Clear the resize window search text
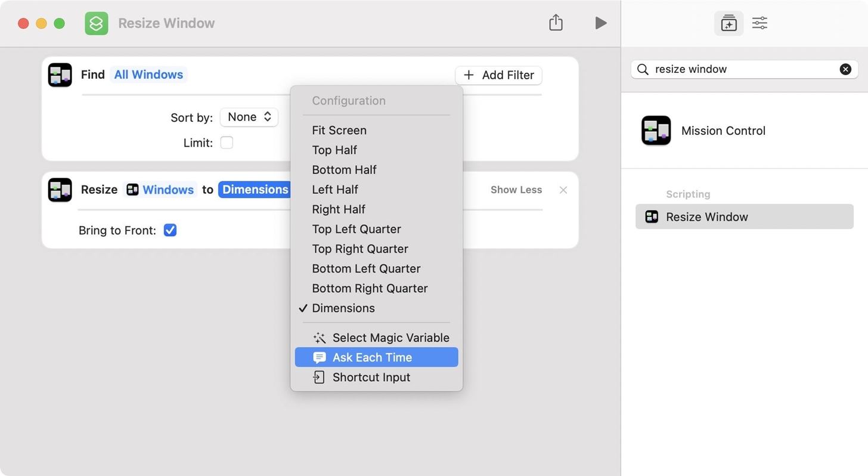The height and width of the screenshot is (476, 868). (845, 69)
